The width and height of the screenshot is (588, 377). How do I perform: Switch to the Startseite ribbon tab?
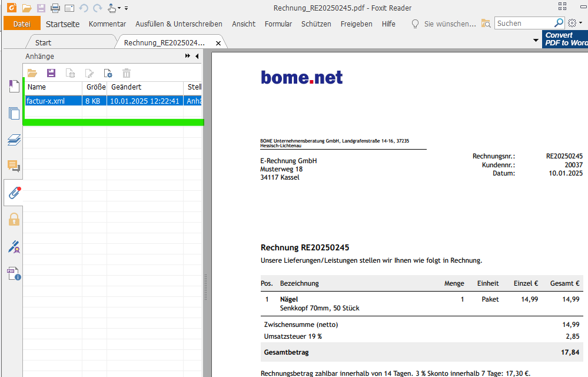62,24
